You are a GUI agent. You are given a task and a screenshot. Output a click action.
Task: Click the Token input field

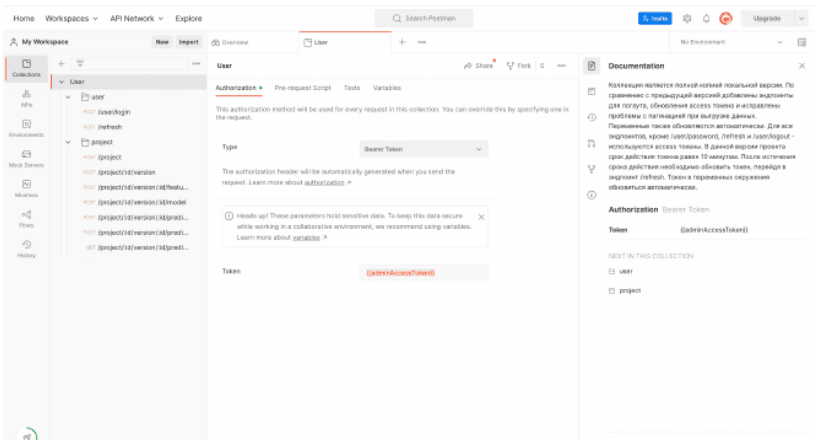point(424,272)
